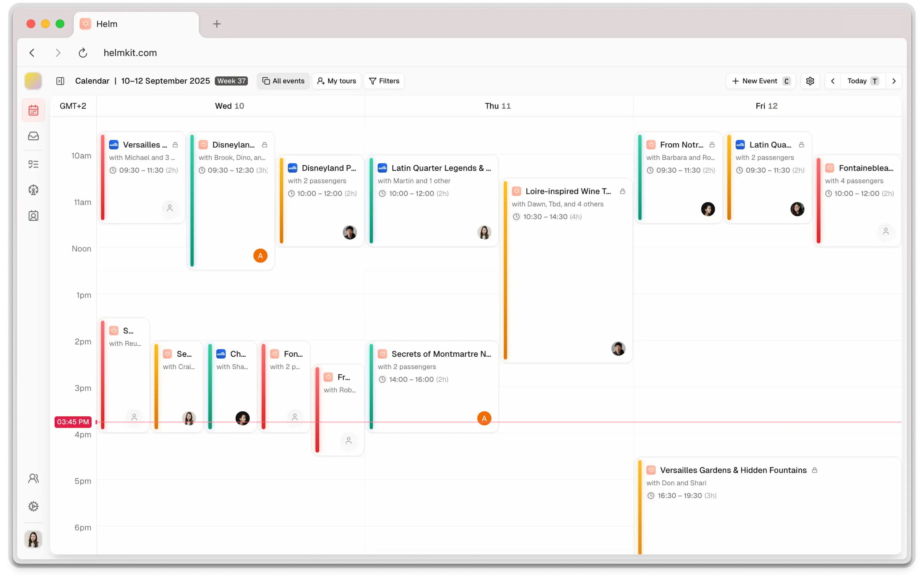
Task: Go to the previous week with the left chevron
Action: [833, 81]
